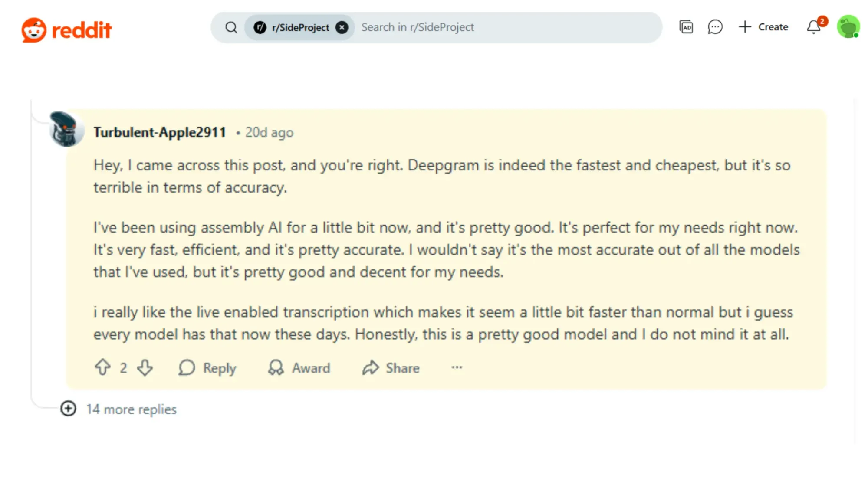Screen dimensions: 868x488
Task: Open the notifications bell
Action: 813,27
